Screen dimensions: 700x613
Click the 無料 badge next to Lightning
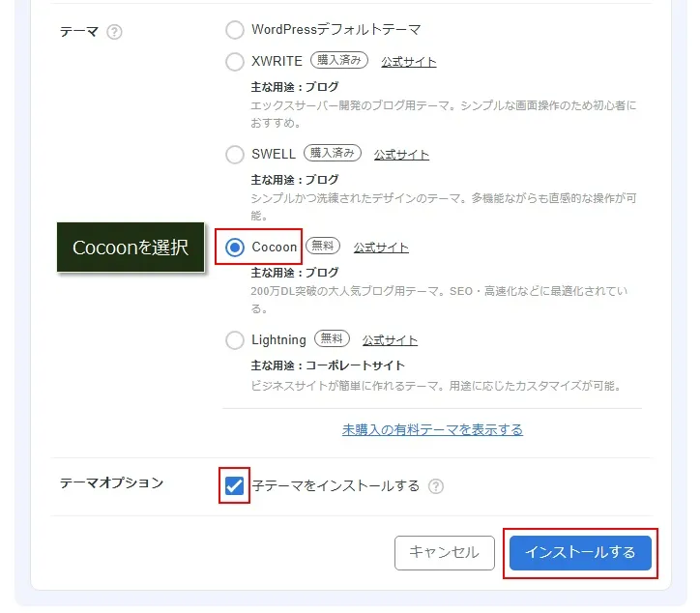coord(332,339)
